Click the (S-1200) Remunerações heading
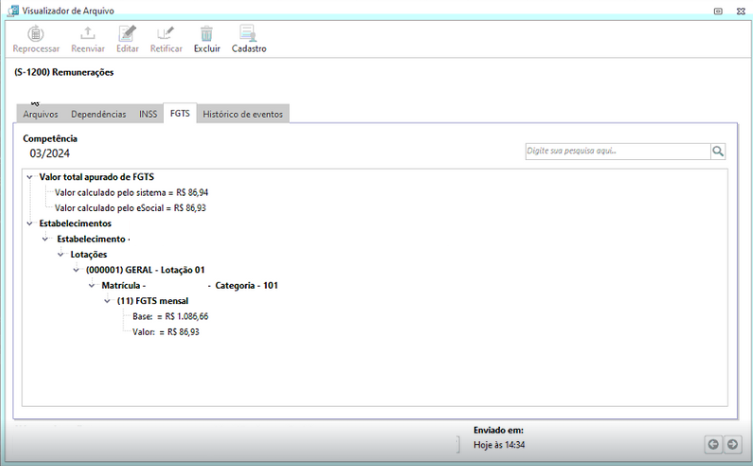This screenshot has width=753, height=466. click(64, 73)
